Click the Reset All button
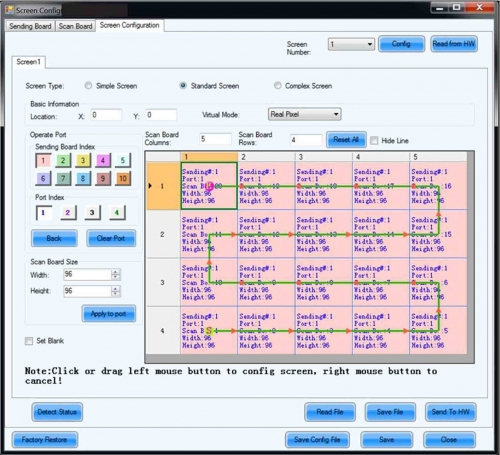 [x=346, y=140]
